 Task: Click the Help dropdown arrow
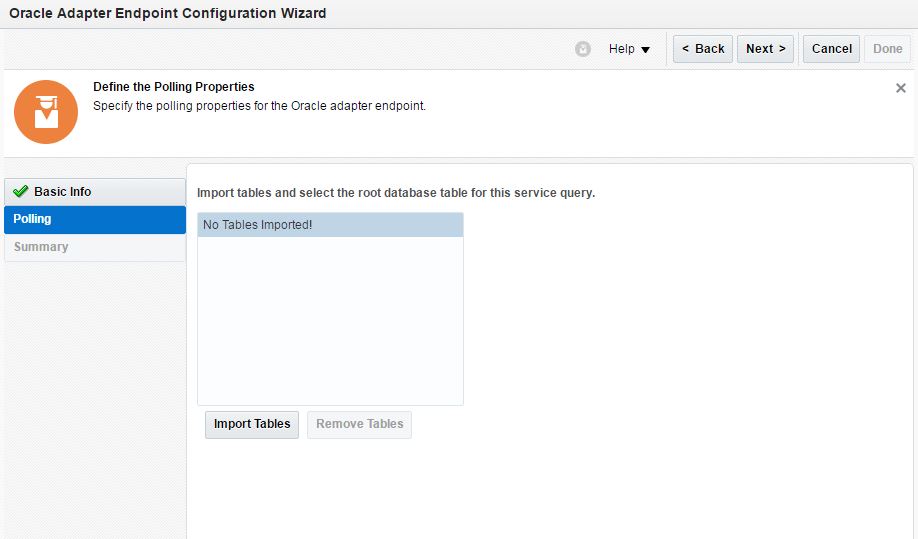click(x=645, y=50)
